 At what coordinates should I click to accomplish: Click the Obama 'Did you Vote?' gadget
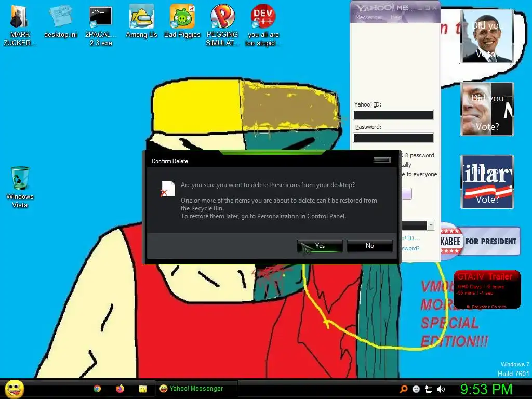tap(487, 36)
